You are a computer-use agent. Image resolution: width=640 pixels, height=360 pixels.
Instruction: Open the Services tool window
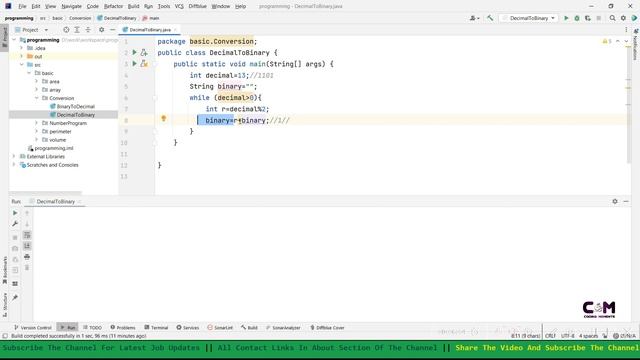(x=188, y=327)
